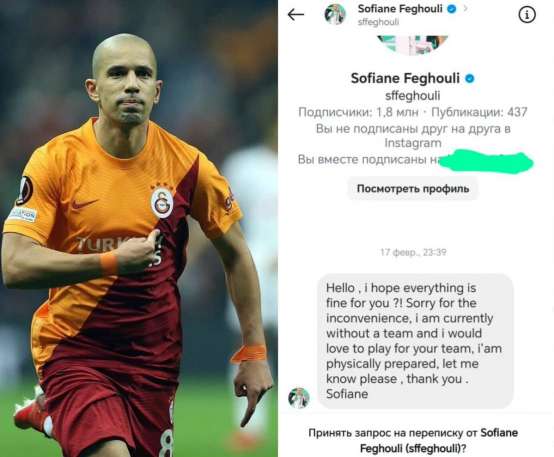Select the large Sofiane Feghouli profile name

tap(405, 78)
